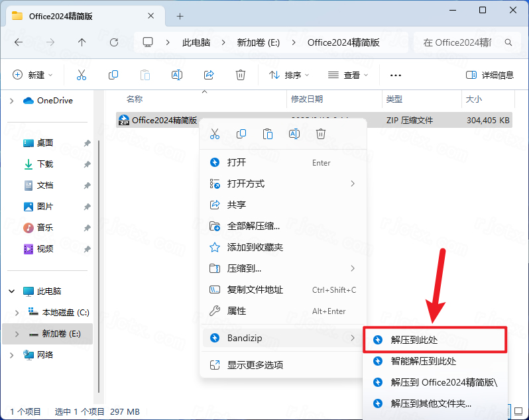529x420 pixels.
Task: Click 全部解压缩 in context menu
Action: (253, 226)
